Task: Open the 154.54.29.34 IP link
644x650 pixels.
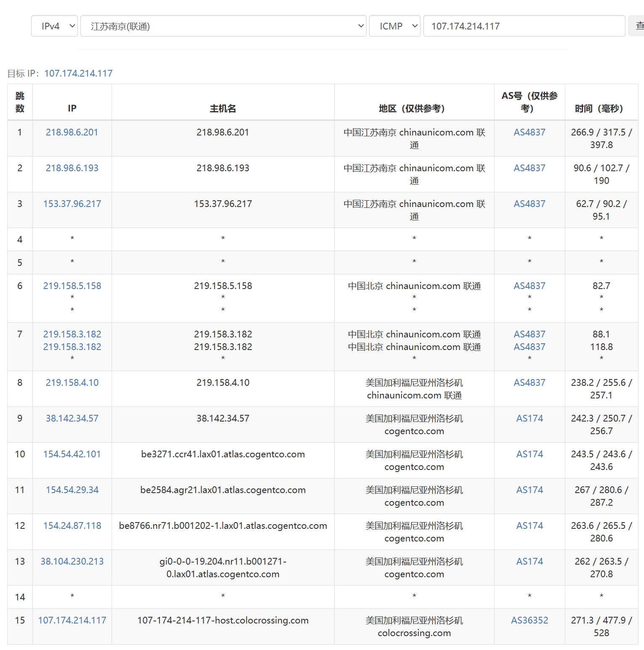Action: point(72,490)
